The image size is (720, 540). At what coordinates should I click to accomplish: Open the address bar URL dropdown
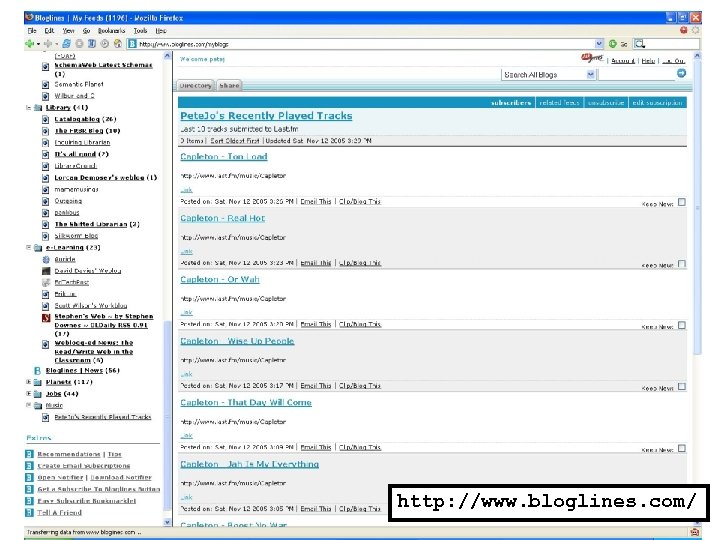(x=599, y=44)
